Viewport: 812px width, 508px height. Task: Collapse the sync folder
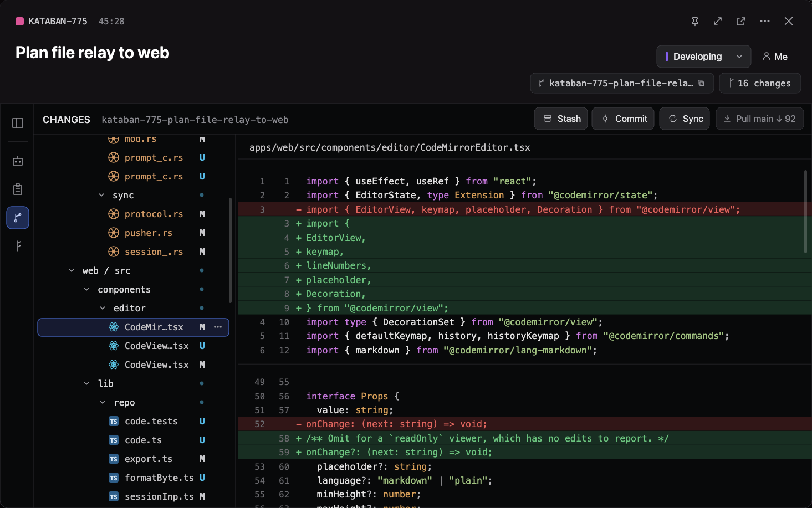[101, 195]
